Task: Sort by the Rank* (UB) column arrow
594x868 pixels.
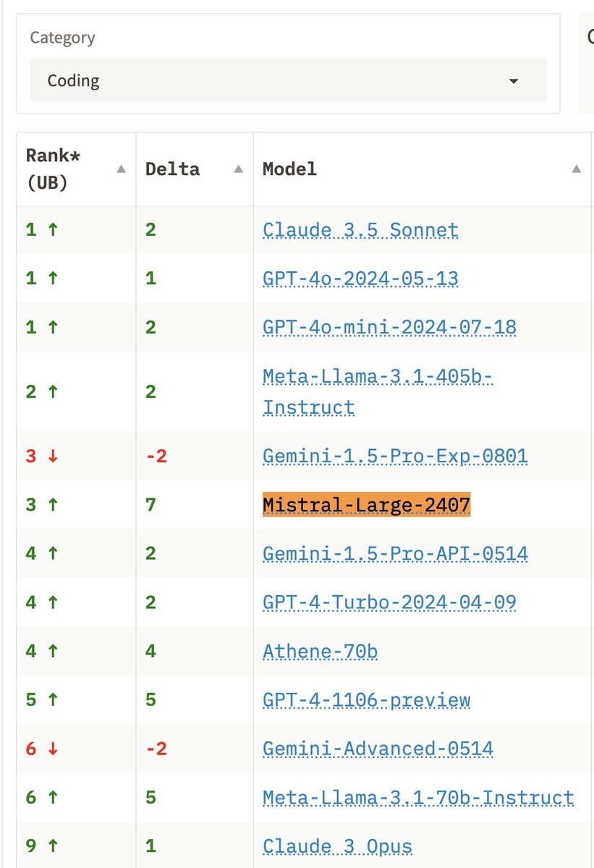Action: click(122, 169)
